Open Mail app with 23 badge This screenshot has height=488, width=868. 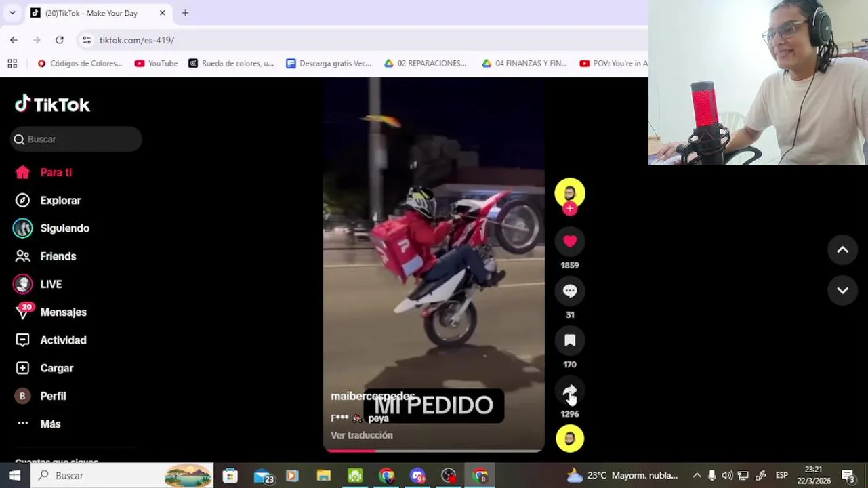pyautogui.click(x=263, y=476)
